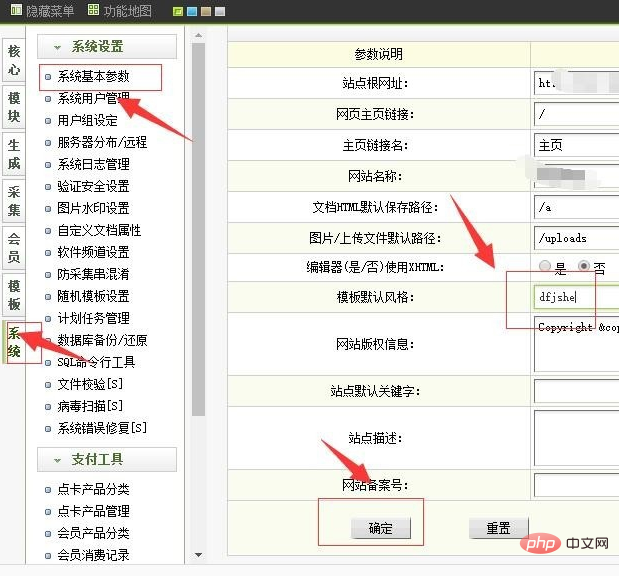Image resolution: width=619 pixels, height=576 pixels.
Task: Switch to the 模板 side tab
Action: point(14,295)
